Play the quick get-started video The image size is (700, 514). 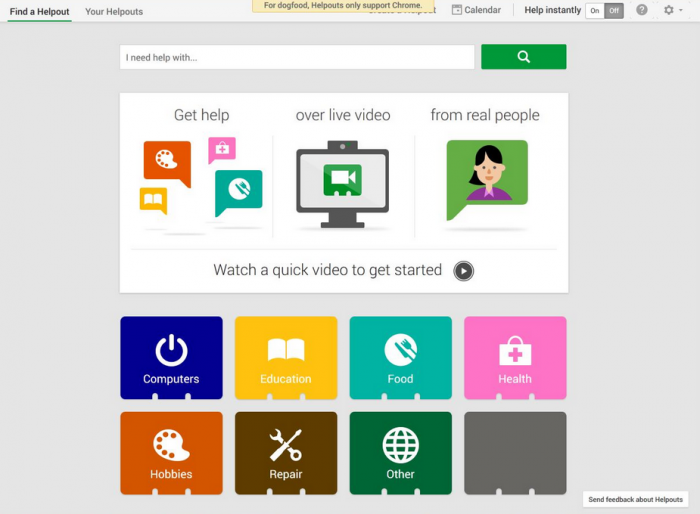click(463, 271)
